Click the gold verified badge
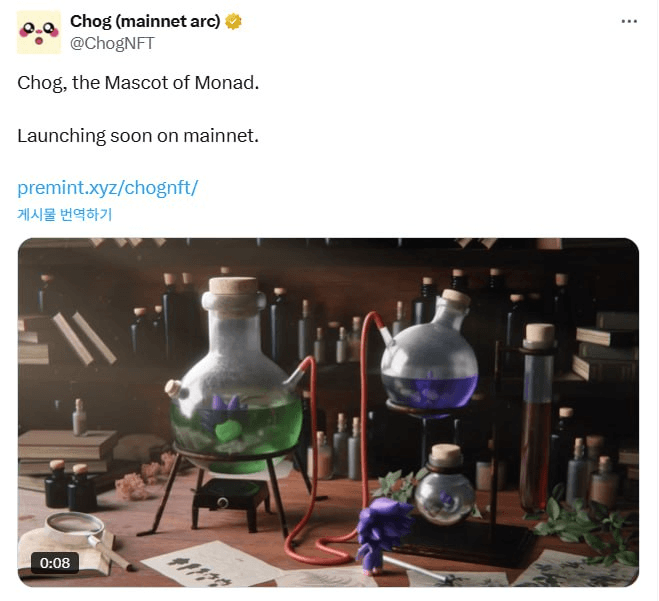The height and width of the screenshot is (601, 659). [233, 21]
